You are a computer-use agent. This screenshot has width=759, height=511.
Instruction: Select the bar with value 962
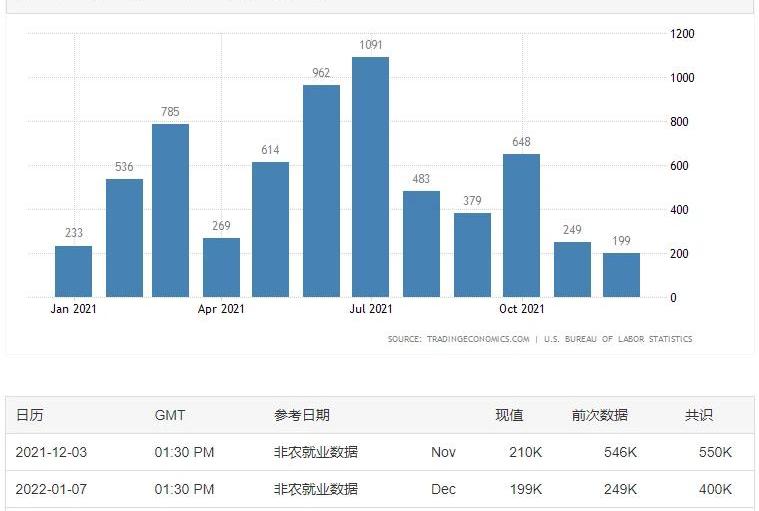(321, 191)
